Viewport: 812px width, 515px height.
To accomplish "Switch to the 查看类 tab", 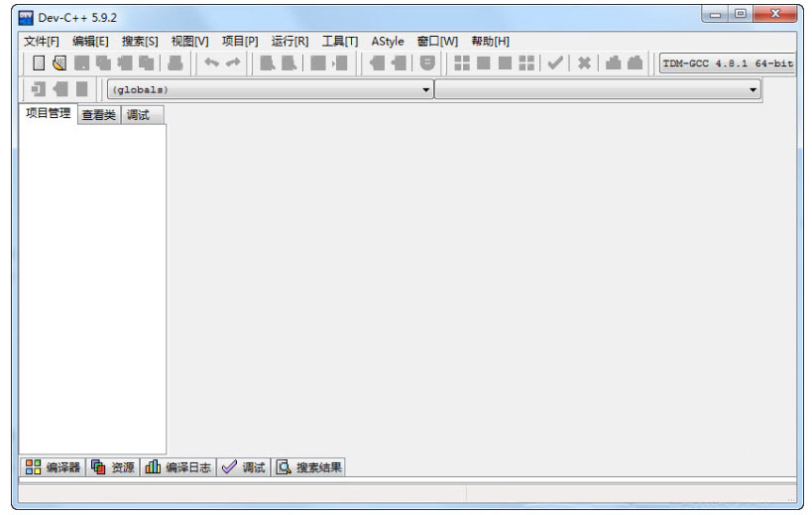I will pos(98,115).
